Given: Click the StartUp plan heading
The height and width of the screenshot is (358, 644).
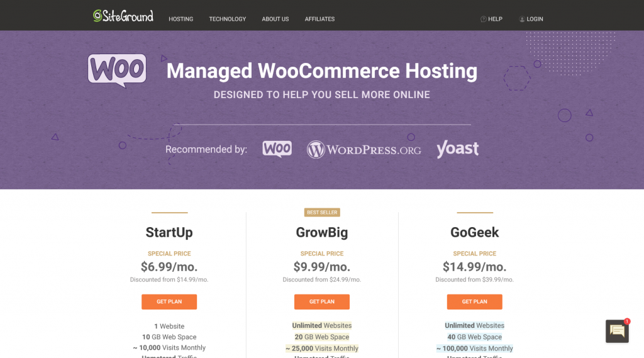Looking at the screenshot, I should point(169,232).
